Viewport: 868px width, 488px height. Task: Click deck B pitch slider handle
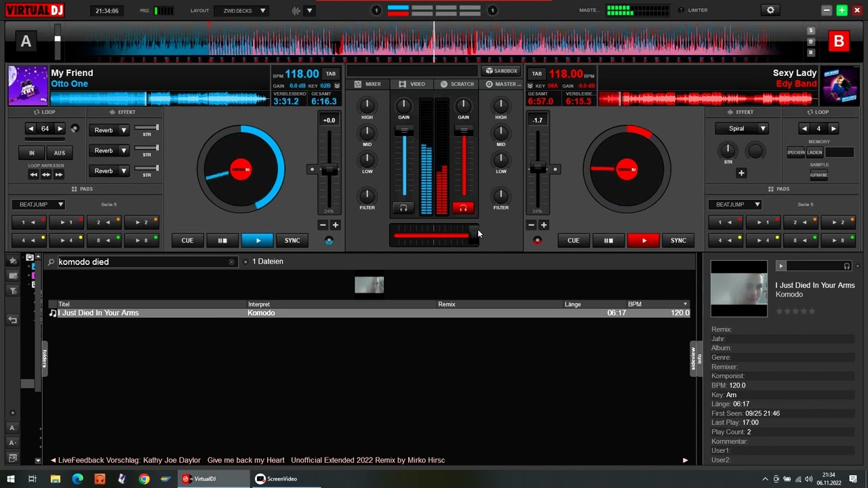[538, 167]
